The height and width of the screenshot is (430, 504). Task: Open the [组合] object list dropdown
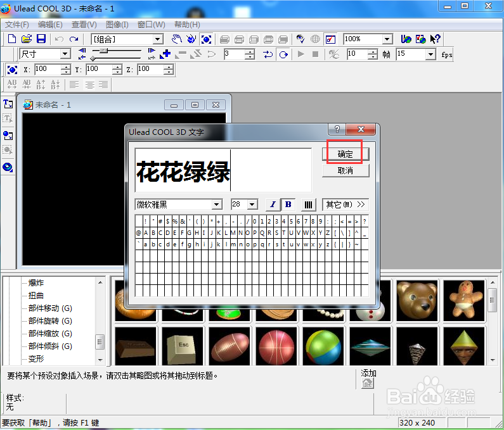coord(157,39)
